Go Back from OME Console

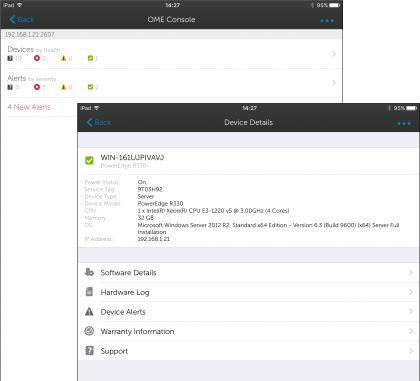point(22,19)
